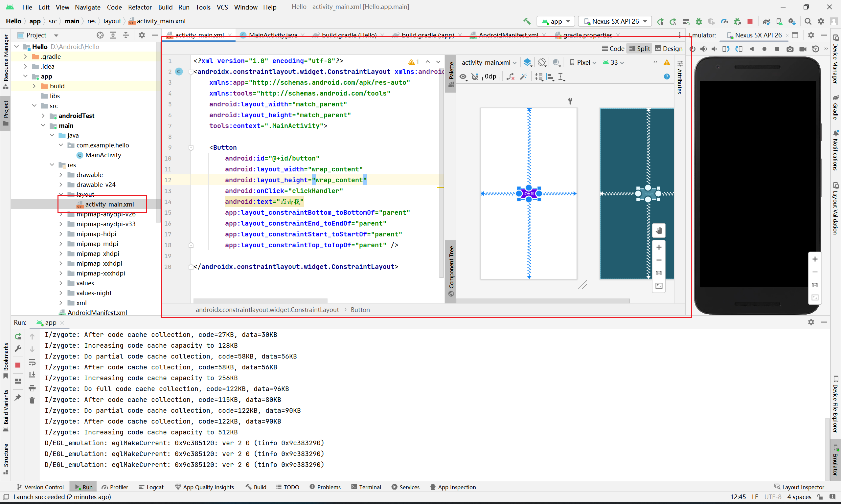Click the emulator volume up icon
The image size is (841, 504).
703,49
